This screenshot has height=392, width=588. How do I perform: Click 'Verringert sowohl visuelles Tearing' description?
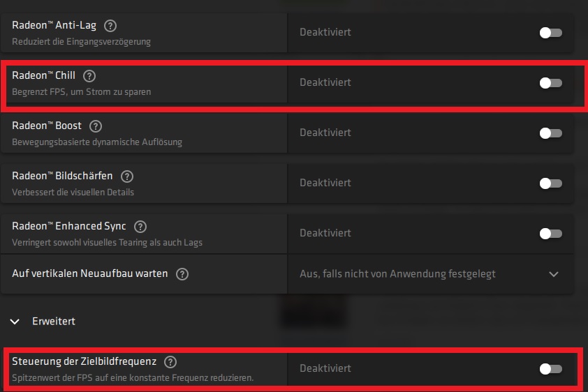click(108, 243)
